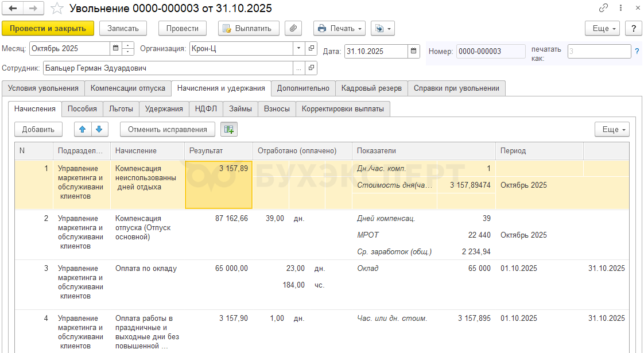Open the Организация dropdown list
This screenshot has width=644, height=353.
tap(298, 49)
